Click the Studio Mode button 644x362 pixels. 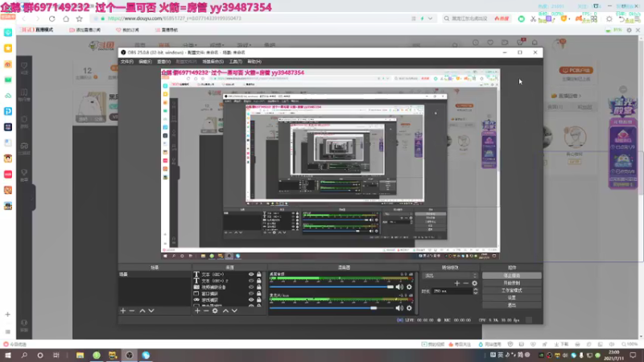(x=512, y=290)
